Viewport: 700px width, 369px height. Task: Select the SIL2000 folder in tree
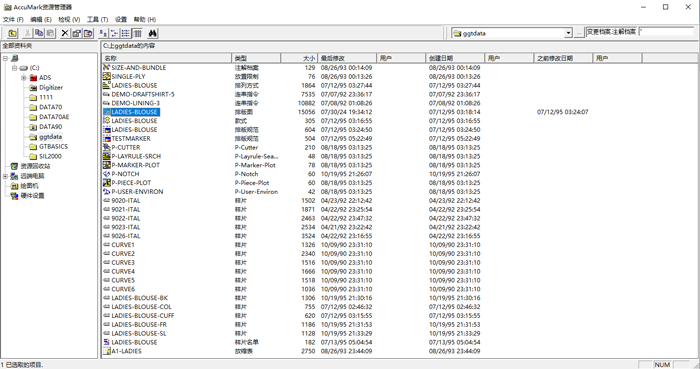pyautogui.click(x=50, y=156)
